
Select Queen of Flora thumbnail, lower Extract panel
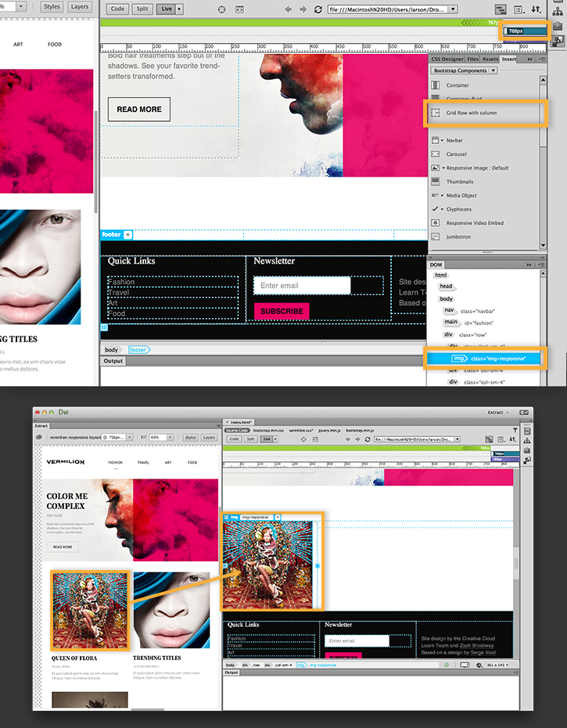[x=90, y=610]
